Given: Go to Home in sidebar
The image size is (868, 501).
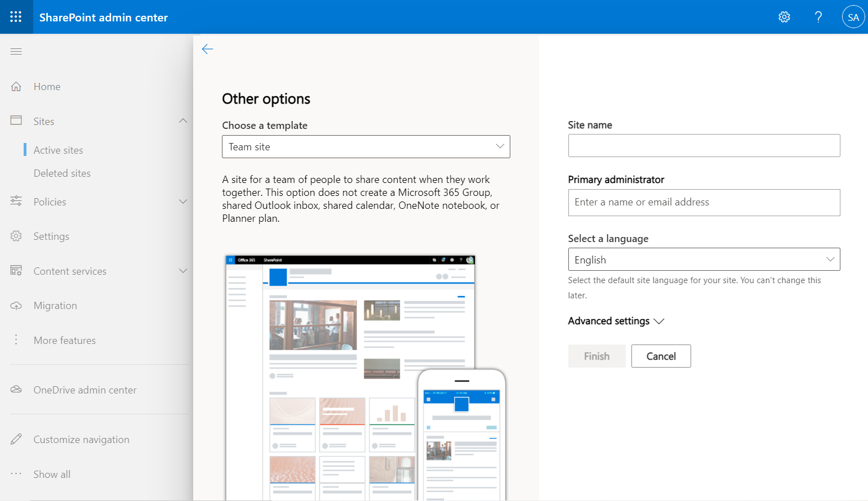Looking at the screenshot, I should point(47,87).
